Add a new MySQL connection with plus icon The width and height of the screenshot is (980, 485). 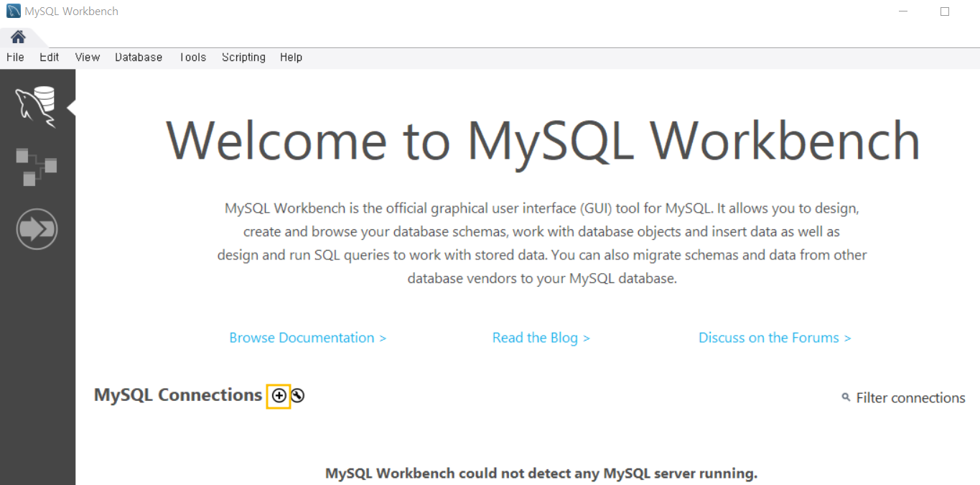pyautogui.click(x=279, y=395)
